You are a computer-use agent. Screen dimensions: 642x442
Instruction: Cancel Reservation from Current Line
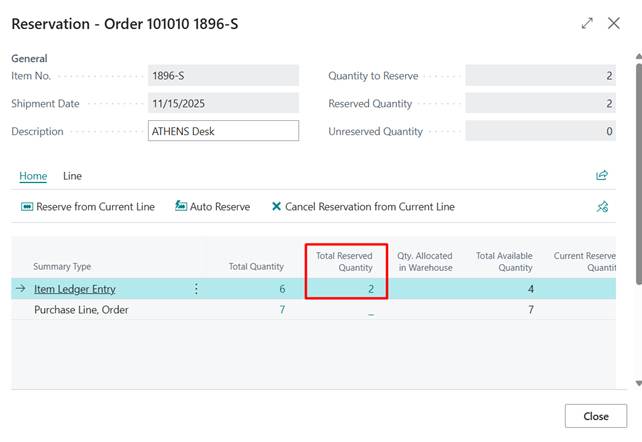click(x=363, y=207)
